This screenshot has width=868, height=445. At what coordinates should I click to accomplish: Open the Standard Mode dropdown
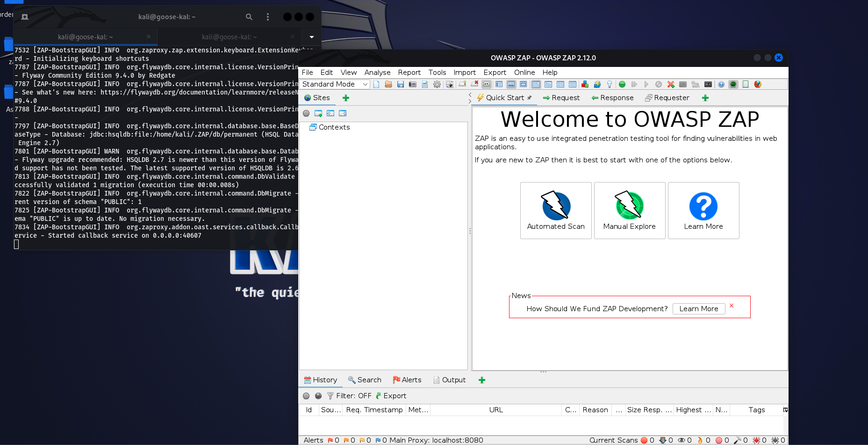tap(334, 84)
